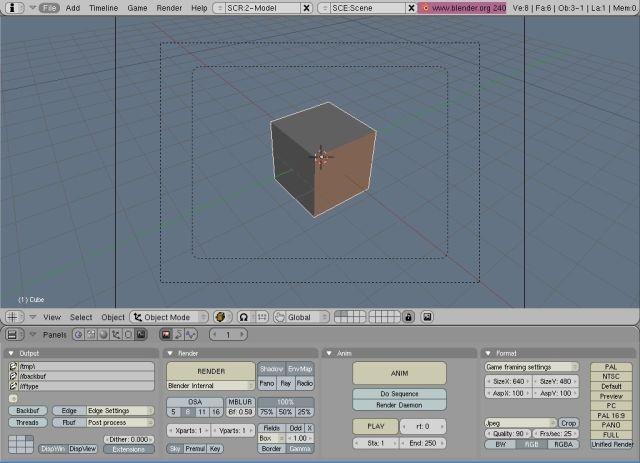This screenshot has height=463, width=640.
Task: Toggle the 3D transform manipulator hand icon
Action: tap(280, 317)
